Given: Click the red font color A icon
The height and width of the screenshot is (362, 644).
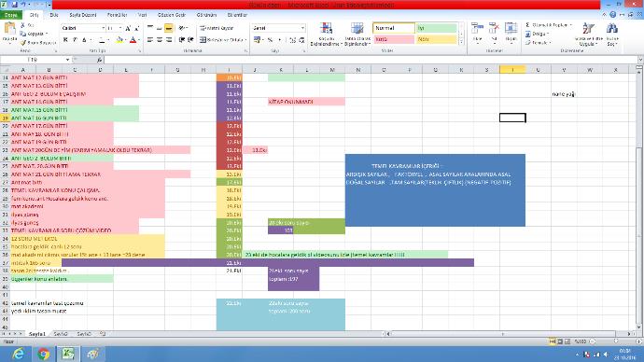Looking at the screenshot, I should (133, 40).
